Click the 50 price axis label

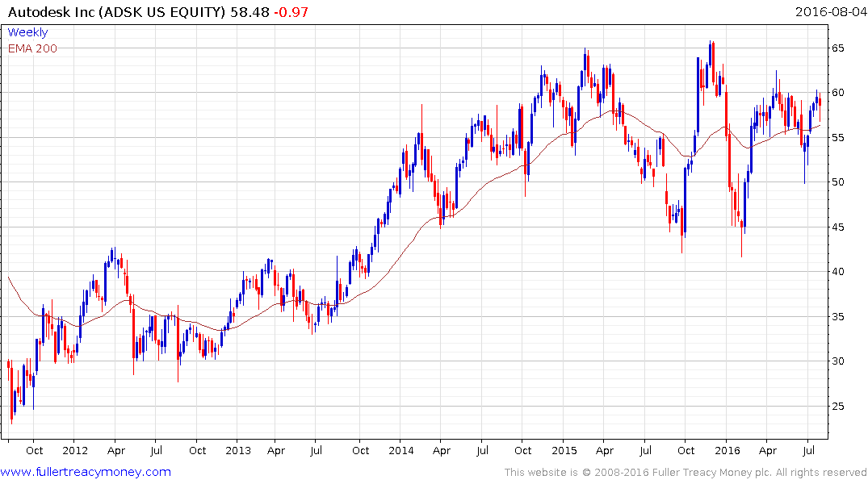tap(838, 182)
